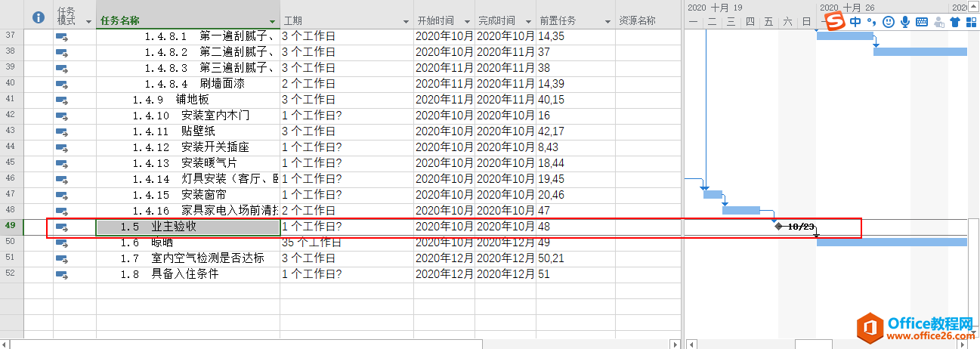Click the 前置任务 column header label
Viewport: 980px width, 349px height.
(x=558, y=21)
